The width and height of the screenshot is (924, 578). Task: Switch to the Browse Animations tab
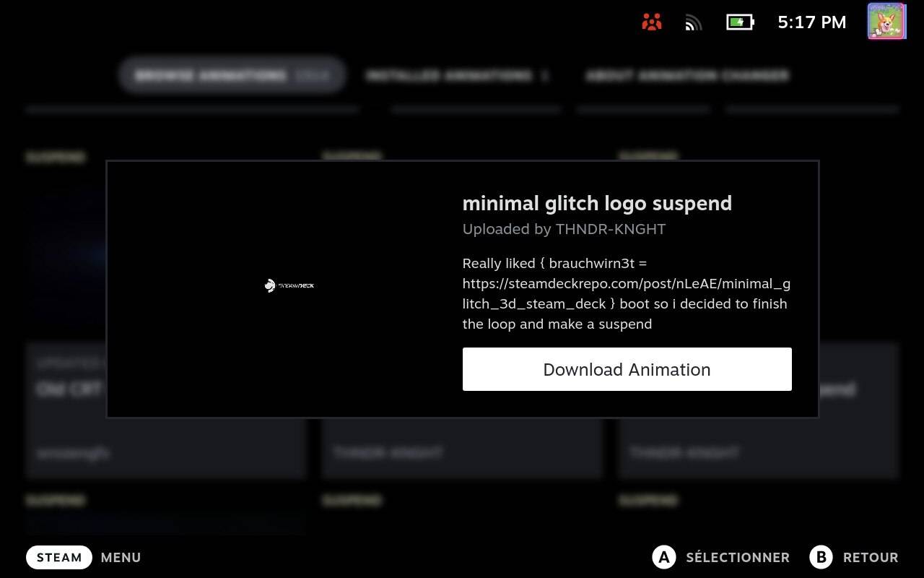(x=232, y=75)
